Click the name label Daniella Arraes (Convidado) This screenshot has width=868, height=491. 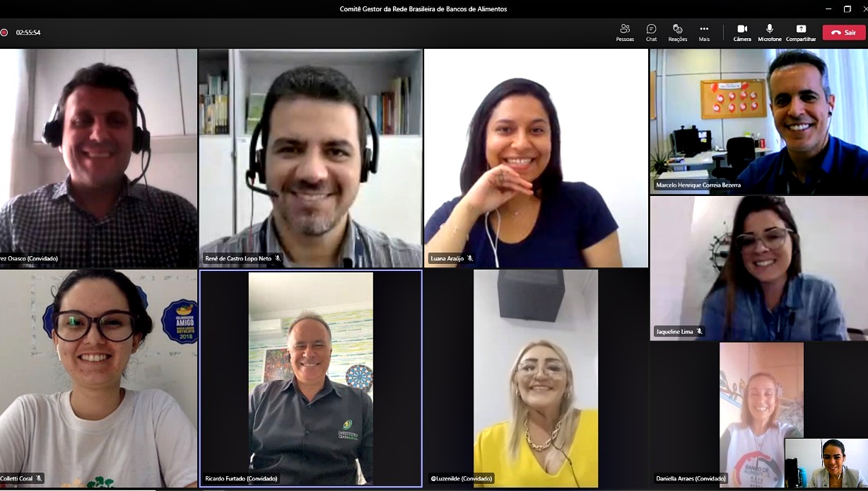click(x=691, y=479)
